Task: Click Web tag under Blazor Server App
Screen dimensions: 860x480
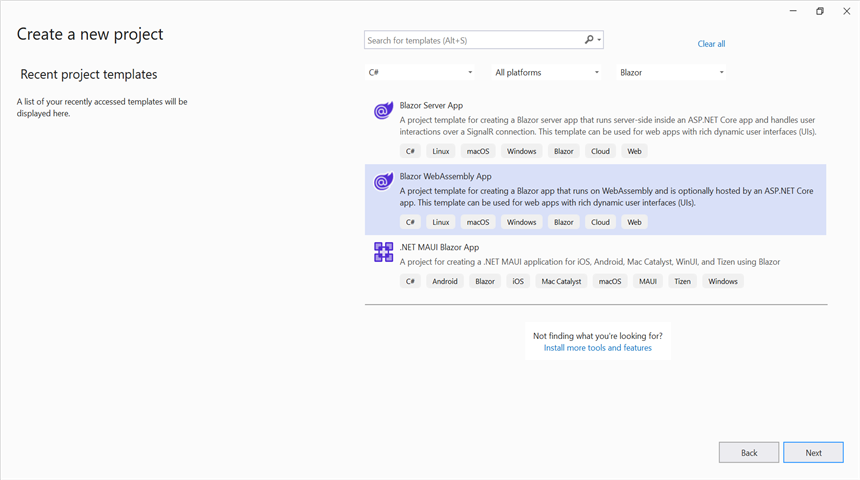Action: pos(634,151)
